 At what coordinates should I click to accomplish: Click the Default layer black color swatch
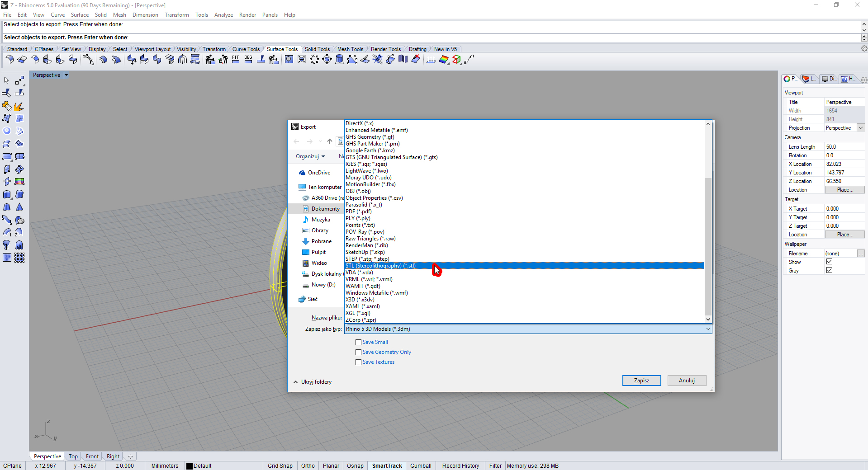click(190, 466)
